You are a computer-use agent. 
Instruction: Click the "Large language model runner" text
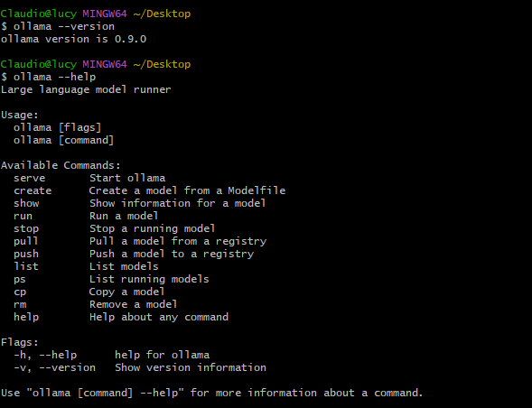[x=86, y=90]
